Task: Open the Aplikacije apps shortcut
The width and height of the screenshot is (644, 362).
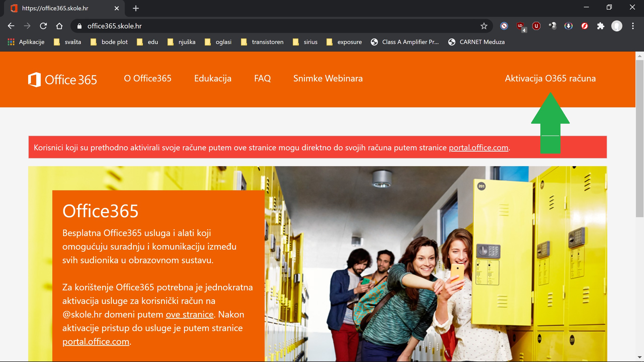Action: click(x=26, y=42)
